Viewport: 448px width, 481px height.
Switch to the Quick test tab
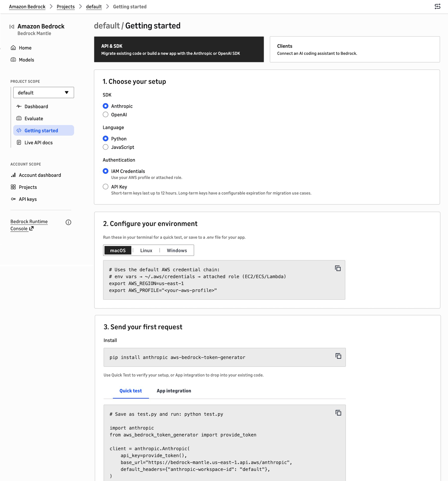131,391
